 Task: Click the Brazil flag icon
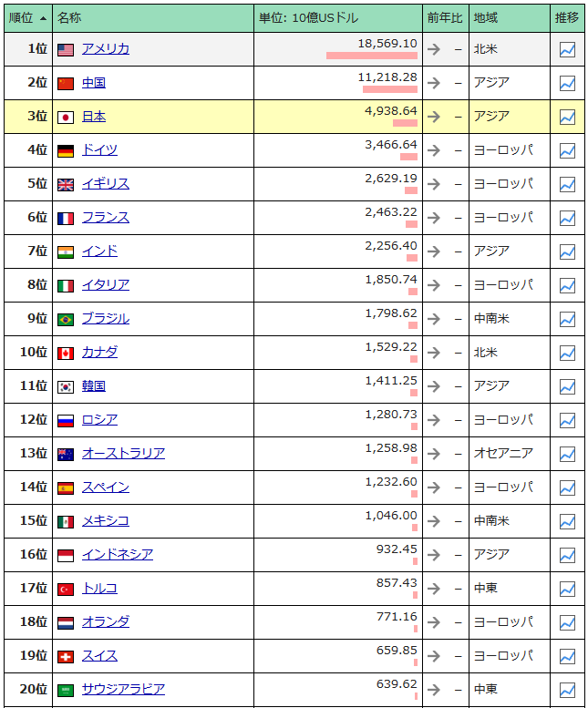[x=66, y=320]
